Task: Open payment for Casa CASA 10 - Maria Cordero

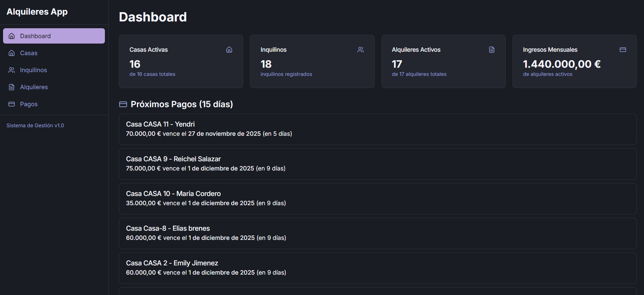Action: click(x=378, y=199)
